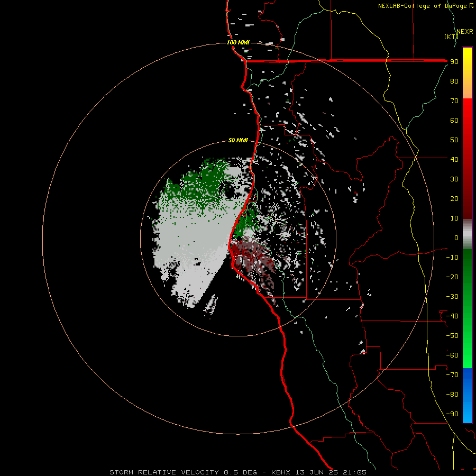Screen dimensions: 476x476
Task: Click the 100 NMI range ring label
Action: click(238, 42)
